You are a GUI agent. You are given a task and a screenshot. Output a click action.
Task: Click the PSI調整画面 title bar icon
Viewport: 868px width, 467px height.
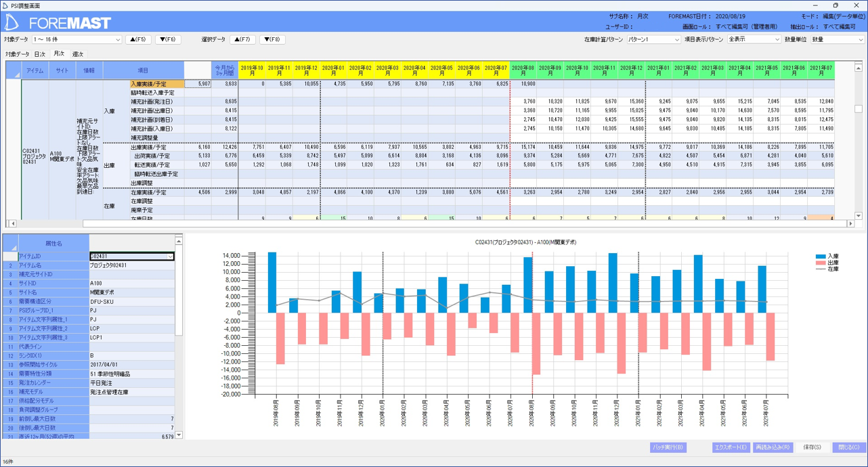point(5,5)
